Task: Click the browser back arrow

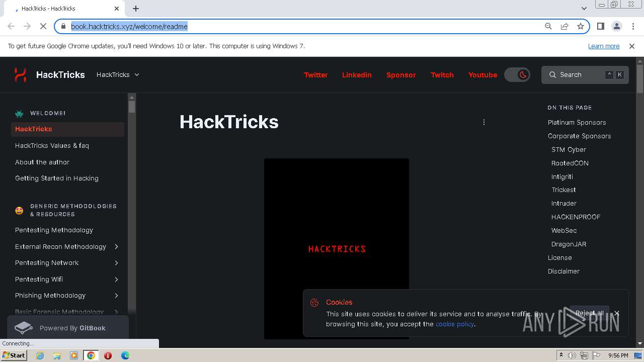Action: (x=11, y=26)
